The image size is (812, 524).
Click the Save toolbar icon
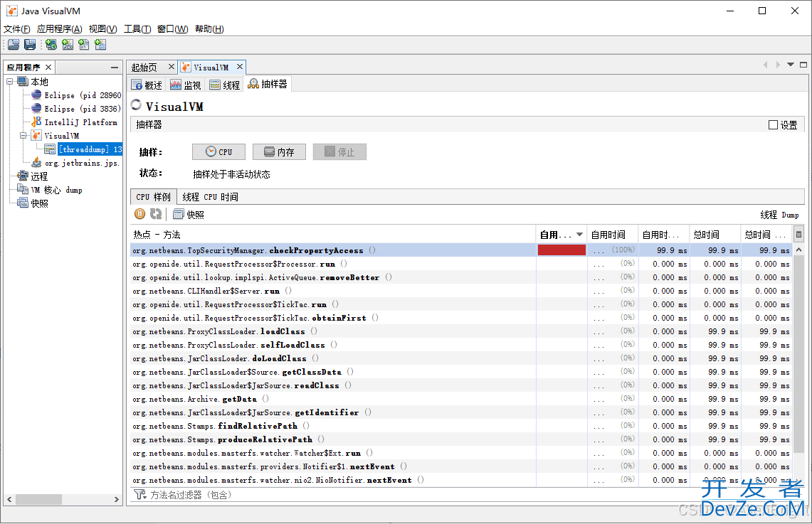coord(30,45)
